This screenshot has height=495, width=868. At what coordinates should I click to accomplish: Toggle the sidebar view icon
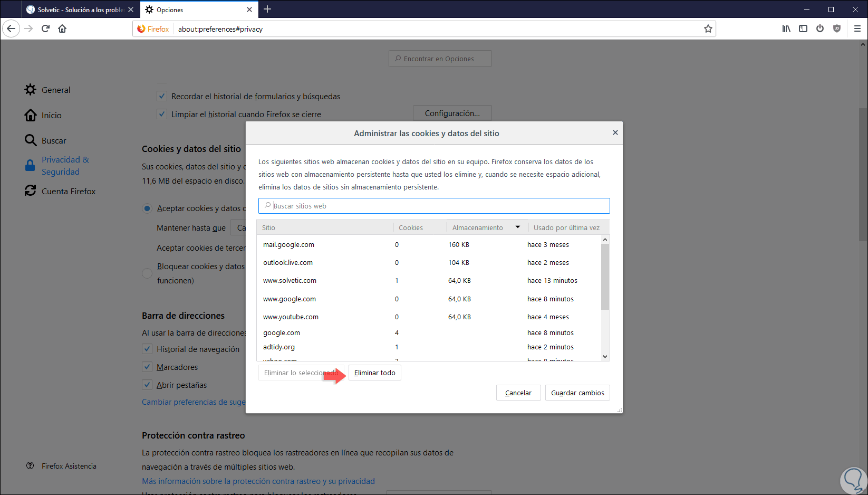[803, 28]
